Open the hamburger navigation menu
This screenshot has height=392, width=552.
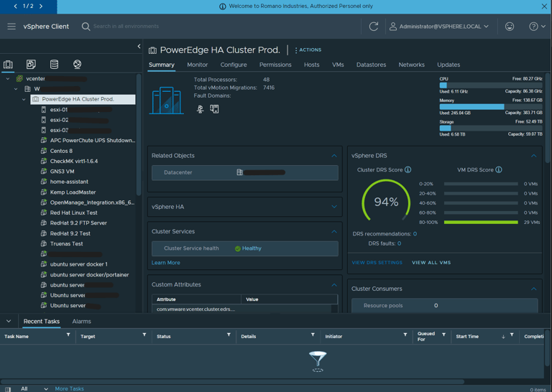click(11, 27)
